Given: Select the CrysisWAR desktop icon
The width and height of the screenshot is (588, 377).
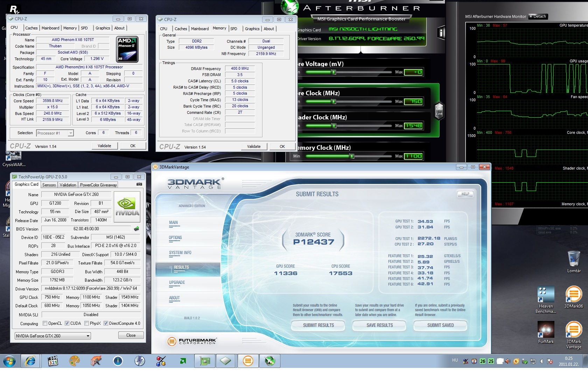Looking at the screenshot, I should point(14,159).
